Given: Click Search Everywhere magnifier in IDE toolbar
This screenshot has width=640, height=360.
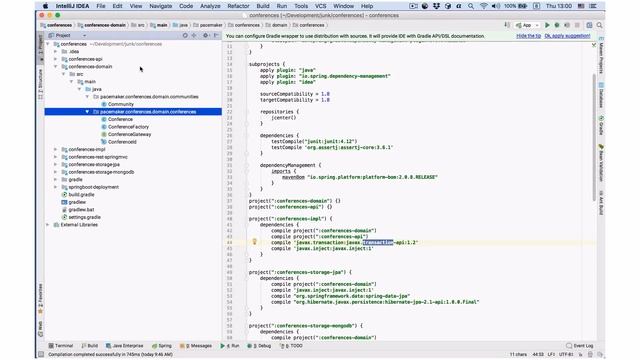Looking at the screenshot, I should click(599, 25).
